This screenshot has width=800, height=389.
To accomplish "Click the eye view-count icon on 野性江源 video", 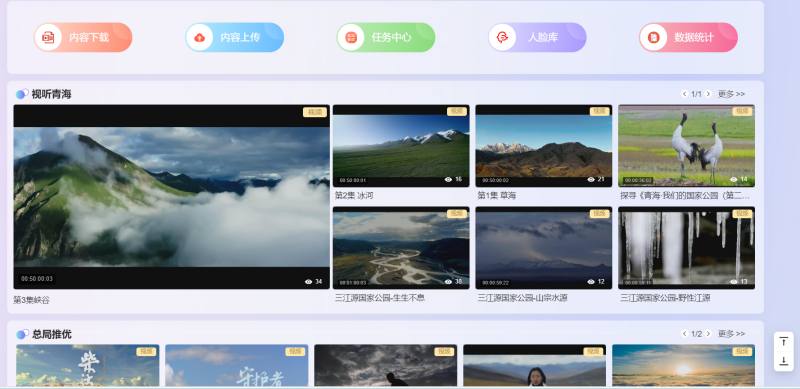I will pyautogui.click(x=733, y=281).
